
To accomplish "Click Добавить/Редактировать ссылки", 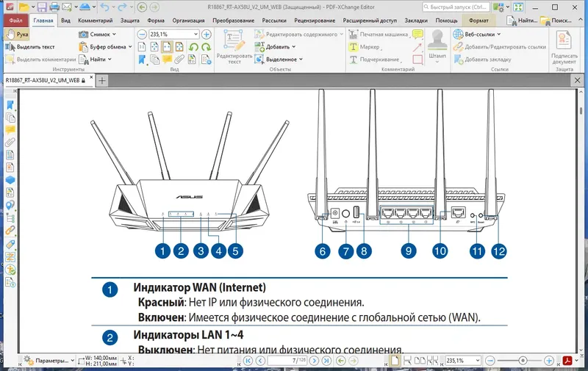I will pyautogui.click(x=500, y=47).
